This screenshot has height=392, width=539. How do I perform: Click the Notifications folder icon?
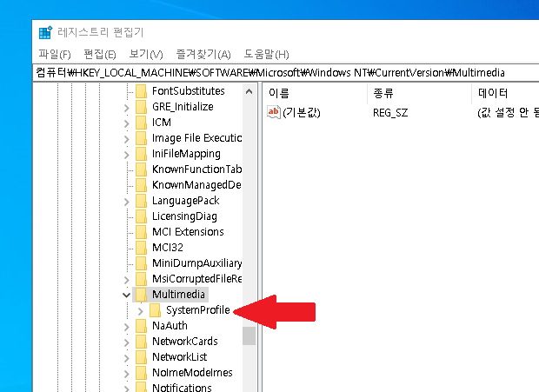tap(142, 387)
